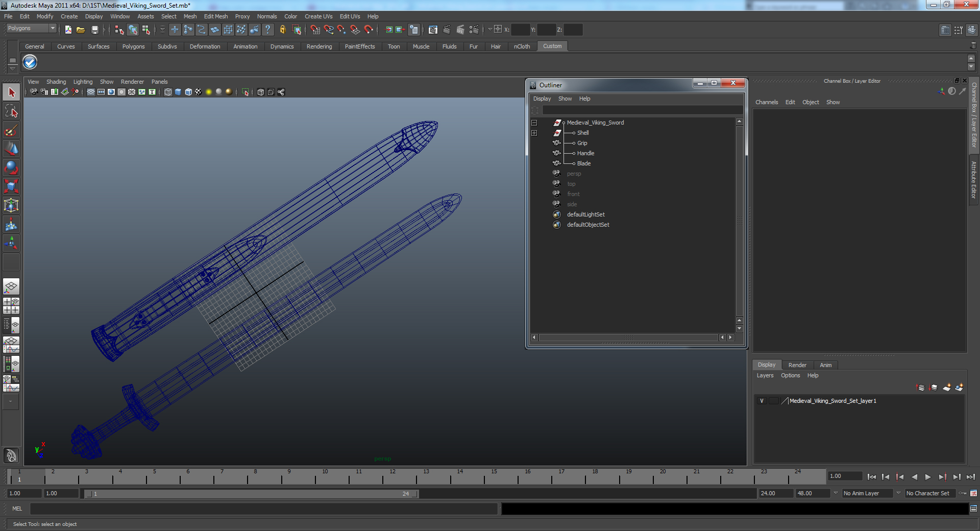Click the Open Scene folder icon
Viewport: 980px width, 531px height.
tap(81, 30)
